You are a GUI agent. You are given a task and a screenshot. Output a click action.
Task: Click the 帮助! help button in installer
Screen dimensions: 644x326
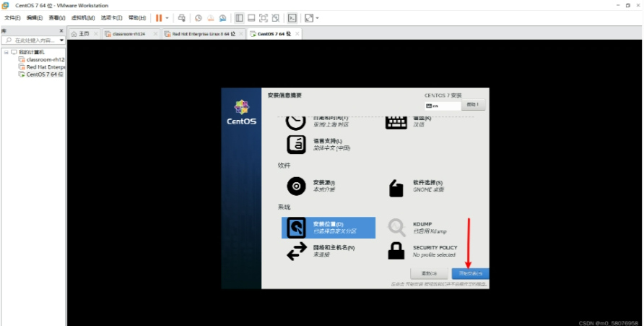pos(473,105)
